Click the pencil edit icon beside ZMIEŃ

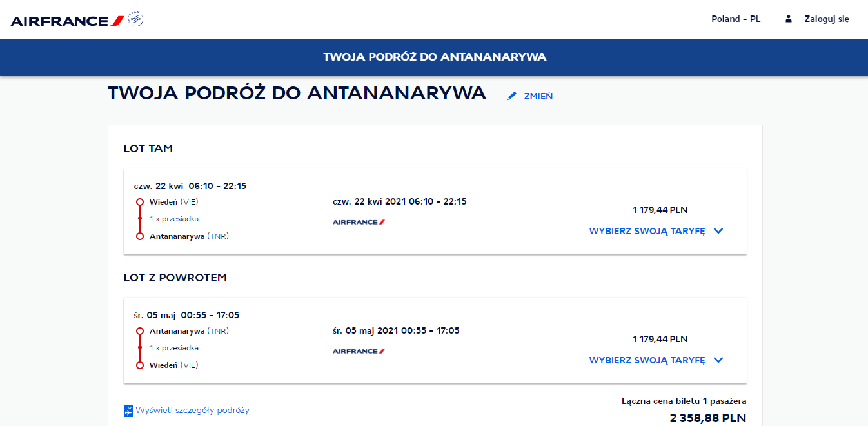point(512,96)
